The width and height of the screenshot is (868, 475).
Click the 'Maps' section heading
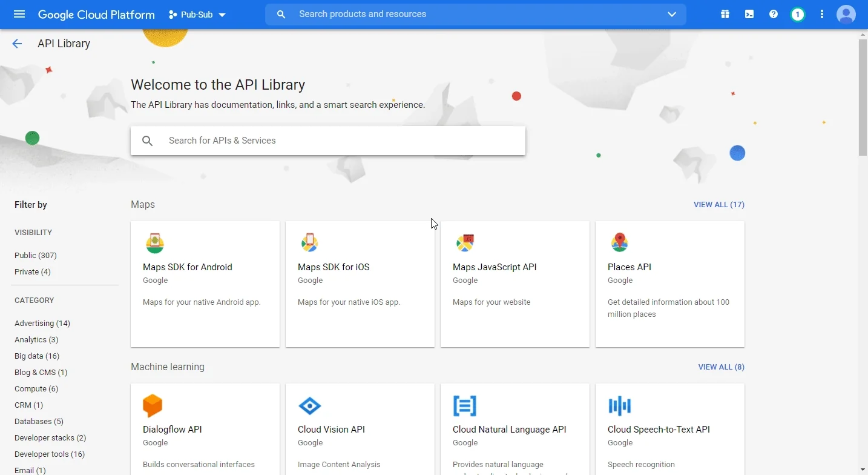(143, 205)
